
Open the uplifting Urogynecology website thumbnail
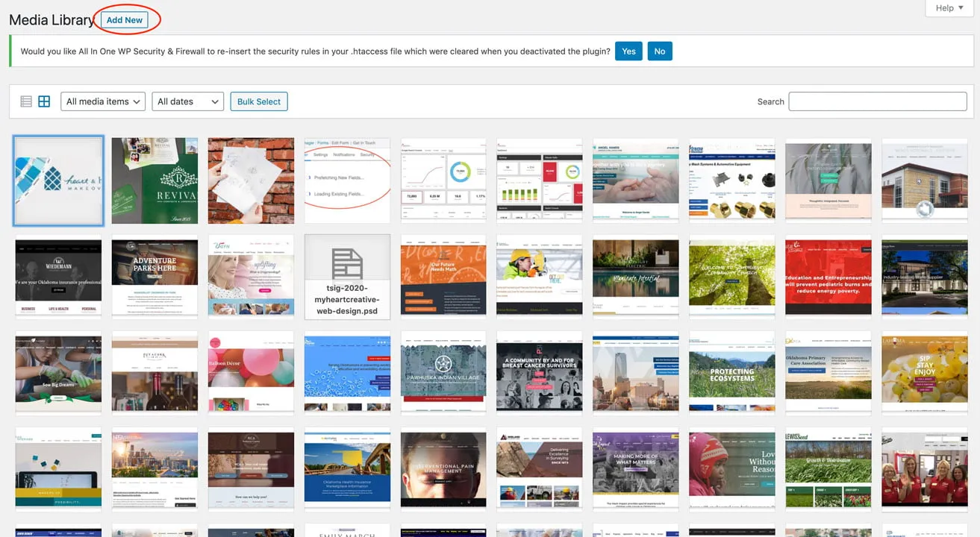click(x=251, y=277)
